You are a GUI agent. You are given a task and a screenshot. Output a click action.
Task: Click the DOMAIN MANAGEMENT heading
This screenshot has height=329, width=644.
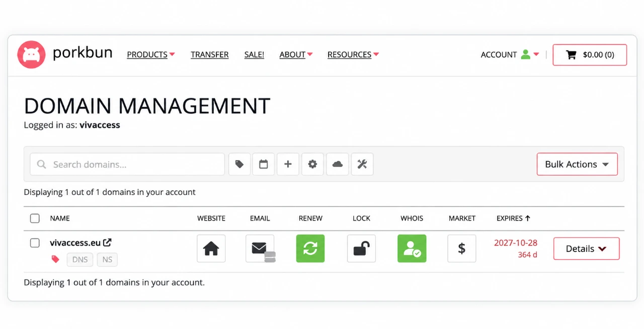click(x=147, y=106)
